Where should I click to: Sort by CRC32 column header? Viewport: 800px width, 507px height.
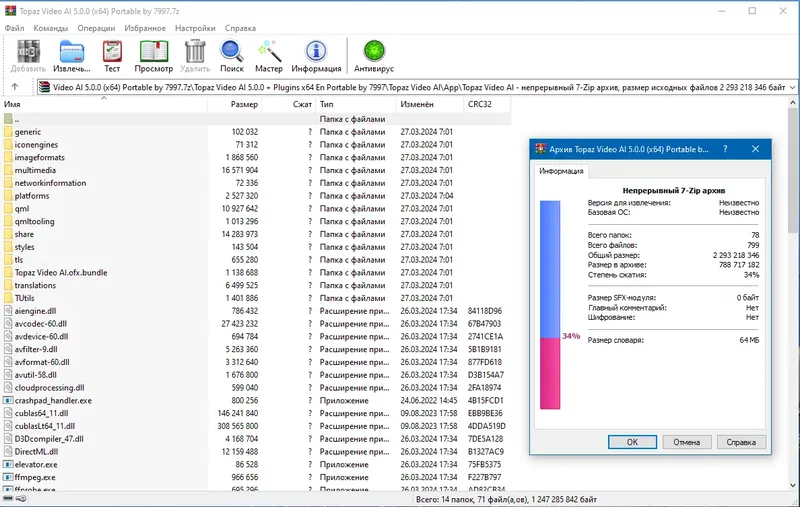[x=487, y=104]
